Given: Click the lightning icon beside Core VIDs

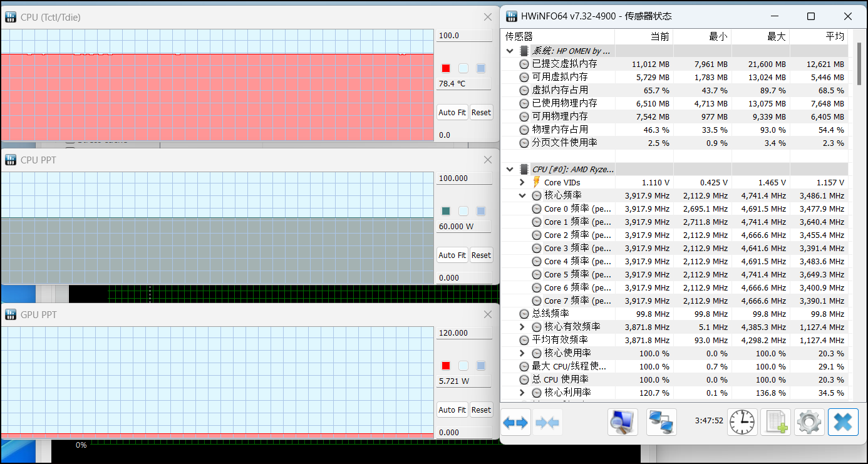Looking at the screenshot, I should (536, 182).
